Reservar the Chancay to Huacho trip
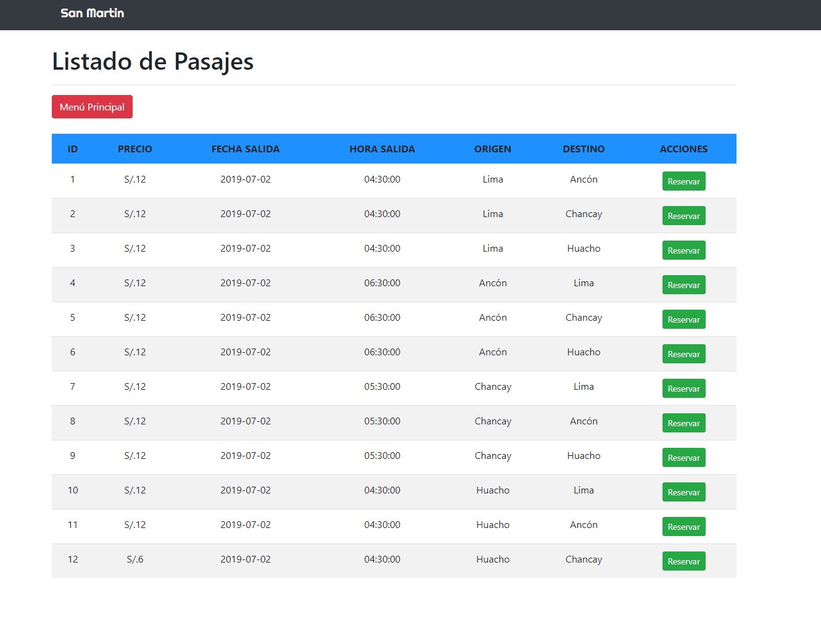This screenshot has height=644, width=821. tap(683, 457)
